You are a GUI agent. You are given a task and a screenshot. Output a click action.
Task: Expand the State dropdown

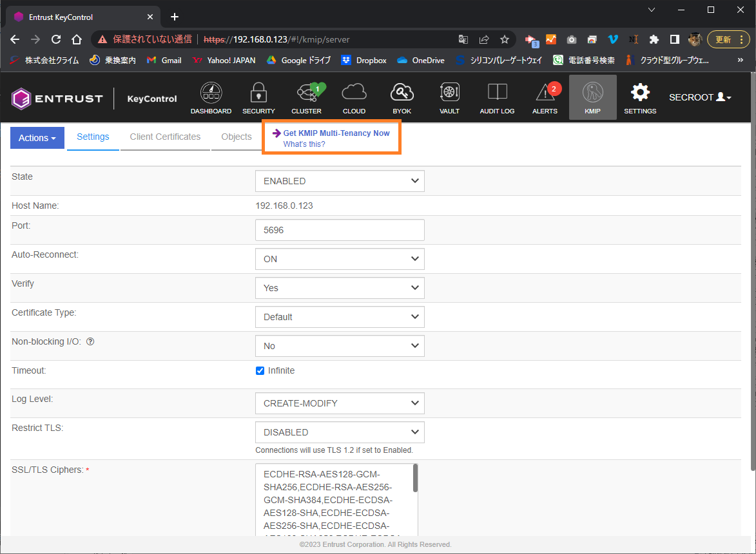340,181
